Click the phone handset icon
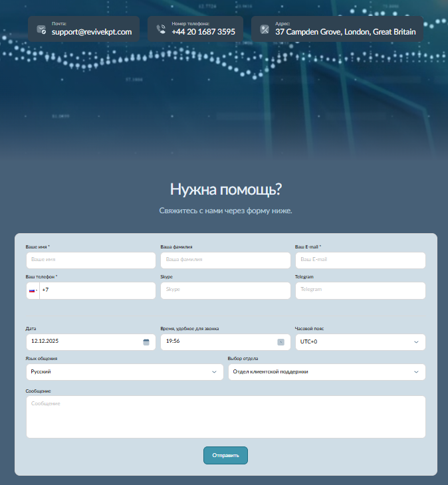 [161, 29]
